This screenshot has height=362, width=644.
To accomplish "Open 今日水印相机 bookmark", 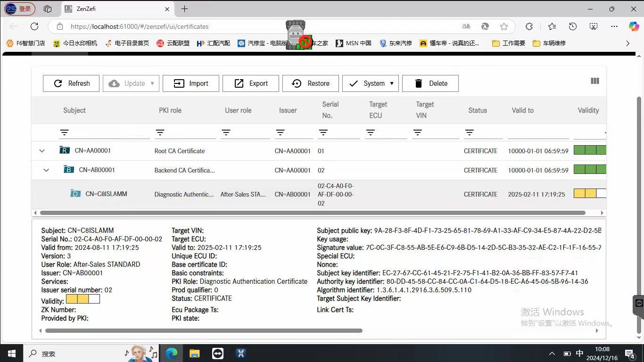I will (x=75, y=43).
